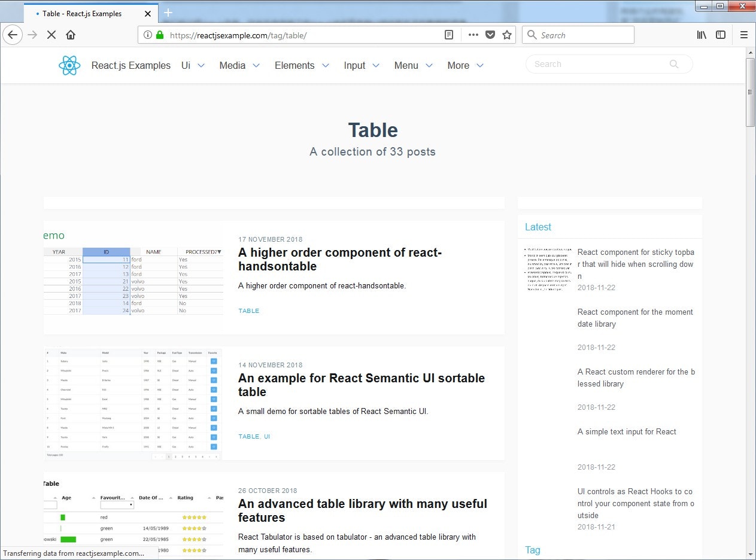Click the Latest sidebar heading

[538, 227]
